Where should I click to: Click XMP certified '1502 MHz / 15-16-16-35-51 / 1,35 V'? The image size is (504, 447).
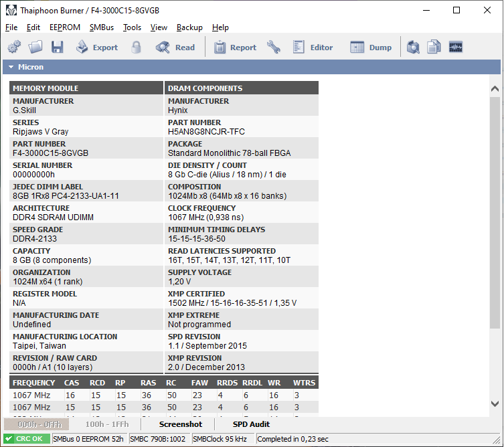[232, 303]
